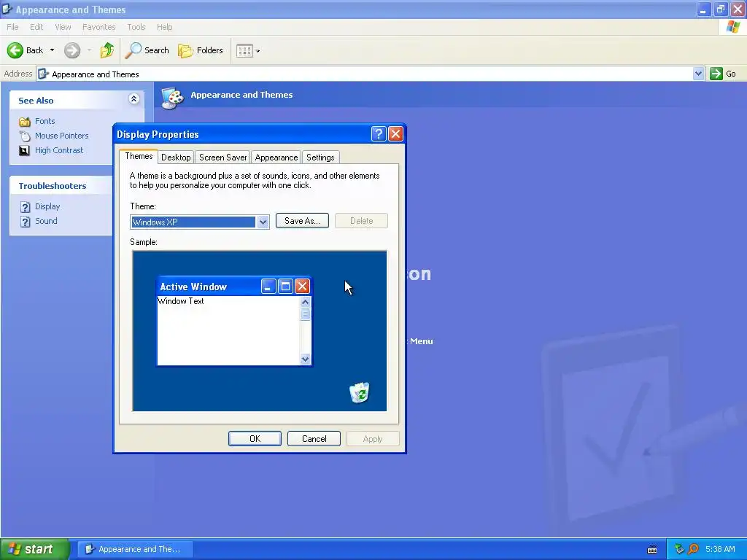
Task: Click the 5:38 AM clock
Action: pos(720,549)
